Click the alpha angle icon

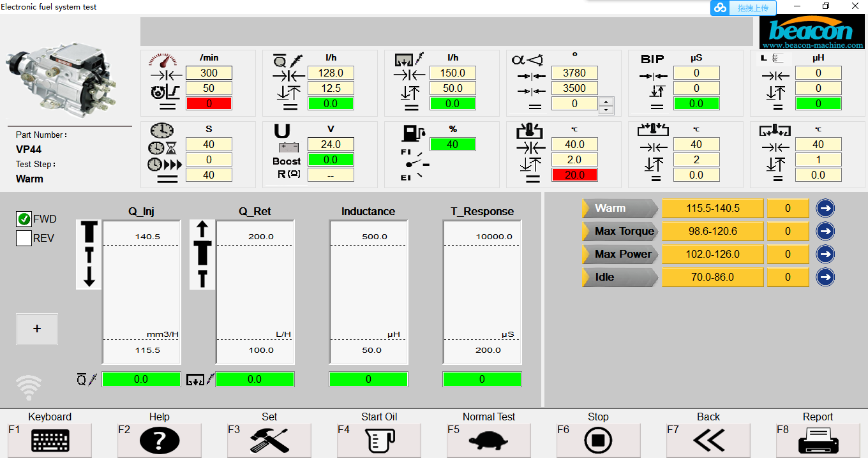527,60
